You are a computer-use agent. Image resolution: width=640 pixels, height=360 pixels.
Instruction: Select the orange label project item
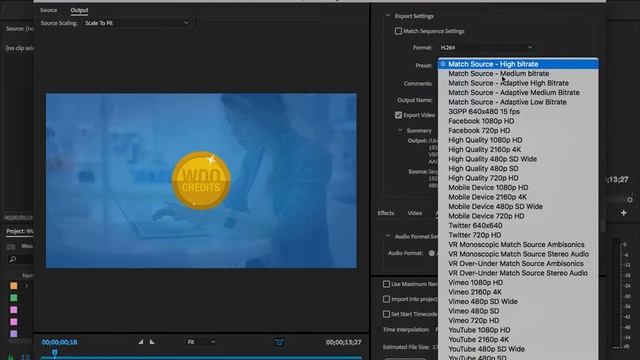coord(13,286)
